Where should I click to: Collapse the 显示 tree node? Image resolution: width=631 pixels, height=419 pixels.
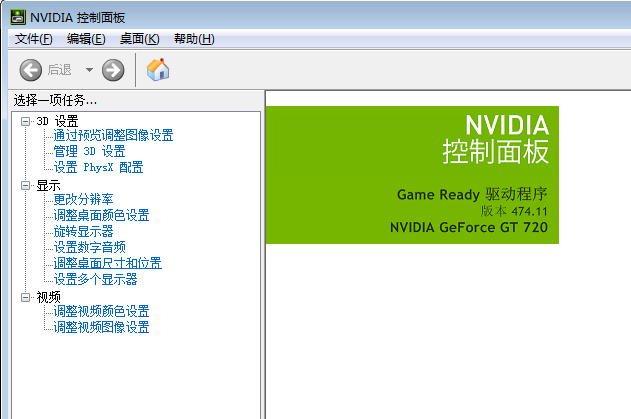click(x=25, y=186)
